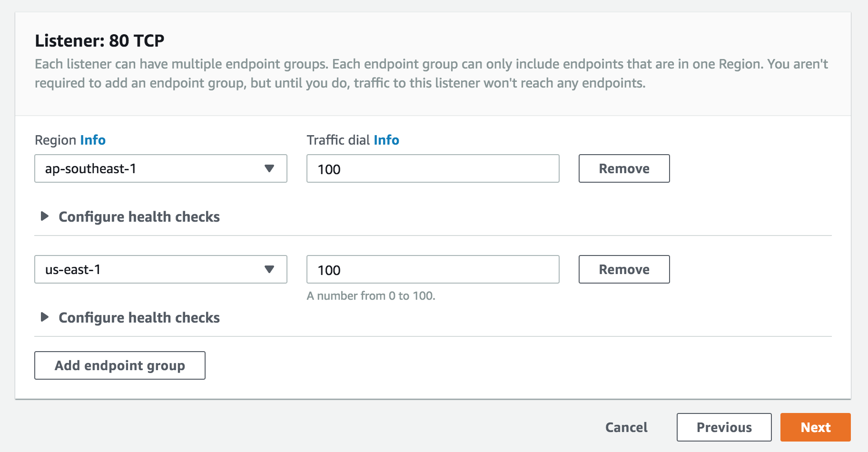Open the ap-southeast-1 region dropdown
Screen dimensions: 868x452
161,168
